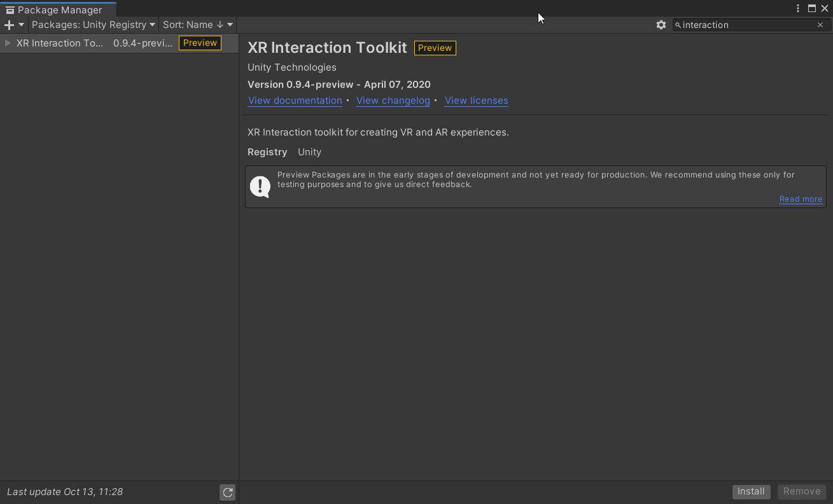Click Read more about preview packages
Viewport: 833px width, 504px height.
tap(801, 199)
